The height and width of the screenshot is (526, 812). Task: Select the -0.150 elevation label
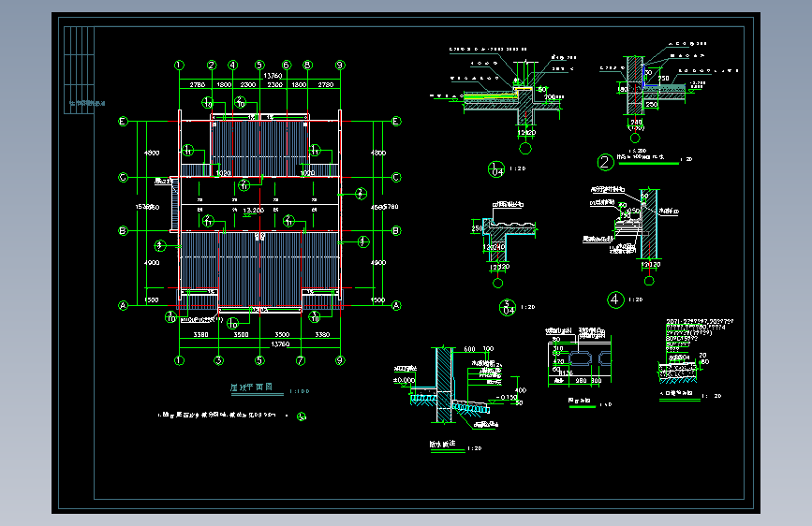[x=507, y=398]
